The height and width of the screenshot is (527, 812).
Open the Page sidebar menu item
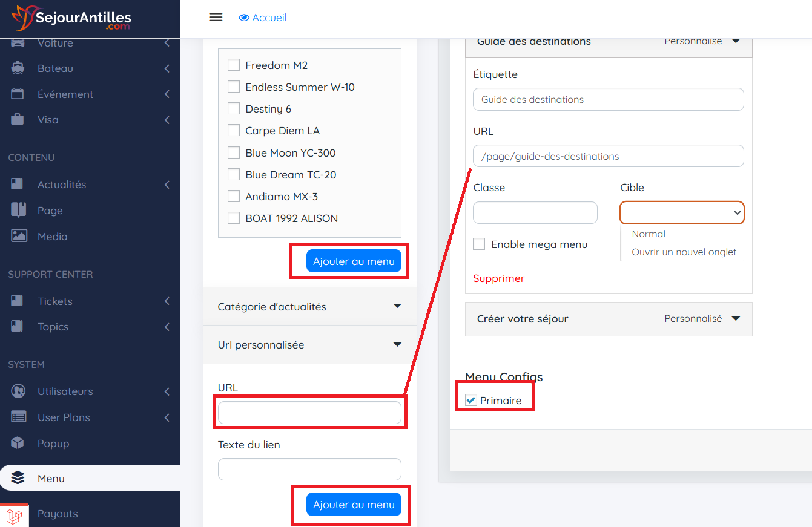coord(50,211)
